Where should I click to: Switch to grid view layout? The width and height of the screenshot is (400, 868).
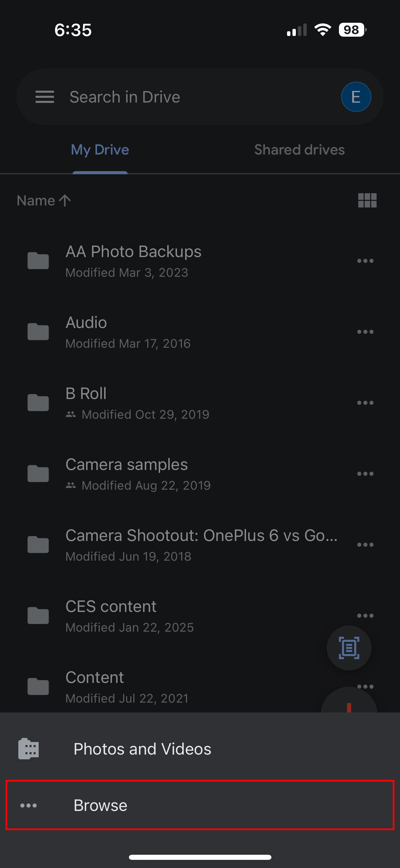coord(367,200)
